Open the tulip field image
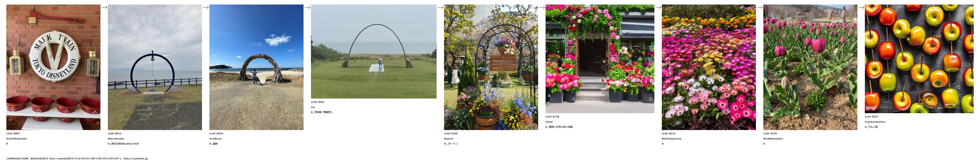The height and width of the screenshot is (163, 980). click(x=810, y=67)
